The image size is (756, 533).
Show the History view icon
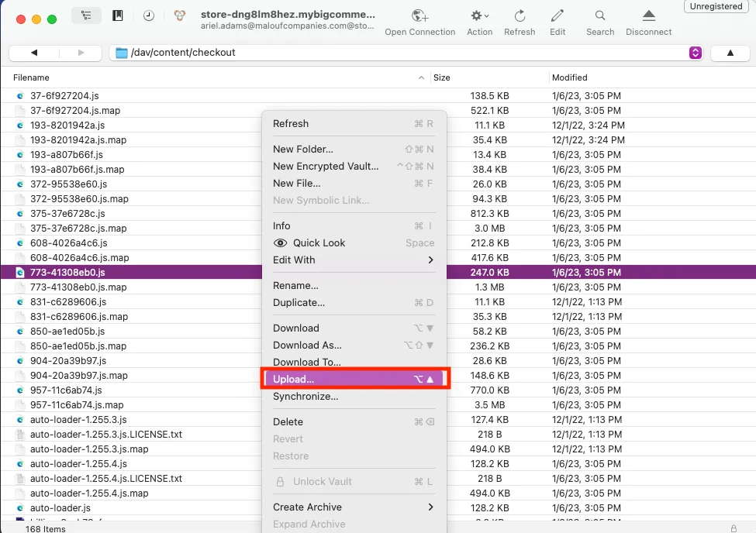click(147, 15)
